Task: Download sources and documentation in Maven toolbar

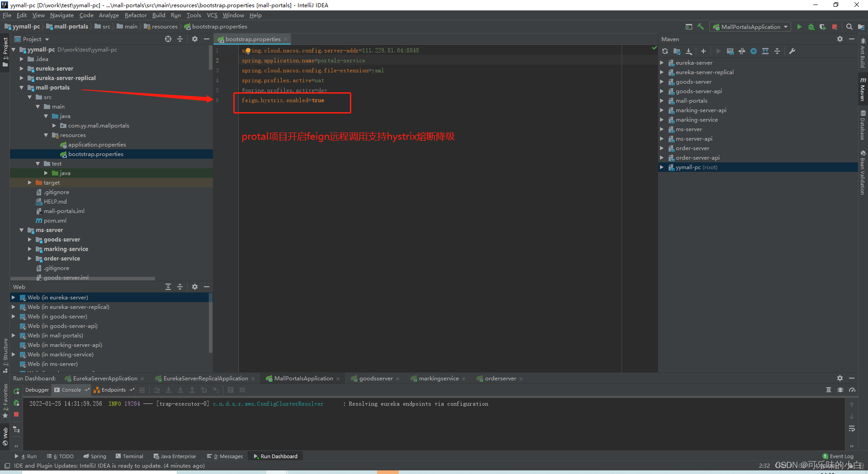Action: click(x=689, y=51)
